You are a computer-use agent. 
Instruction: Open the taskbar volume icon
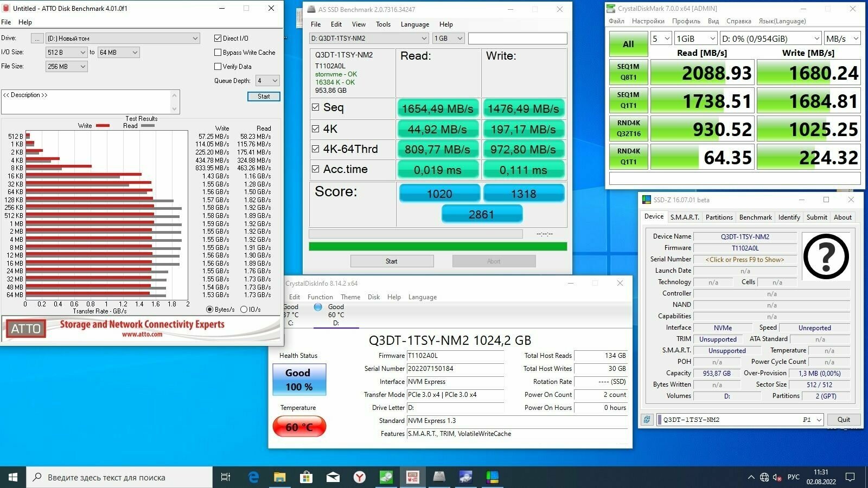click(777, 477)
